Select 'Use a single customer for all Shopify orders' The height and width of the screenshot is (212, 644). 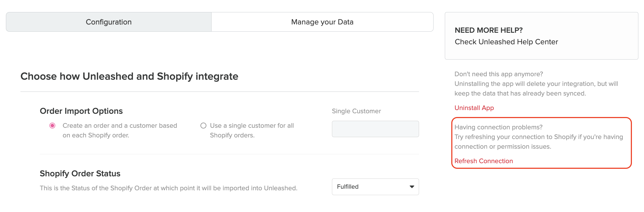click(x=203, y=125)
